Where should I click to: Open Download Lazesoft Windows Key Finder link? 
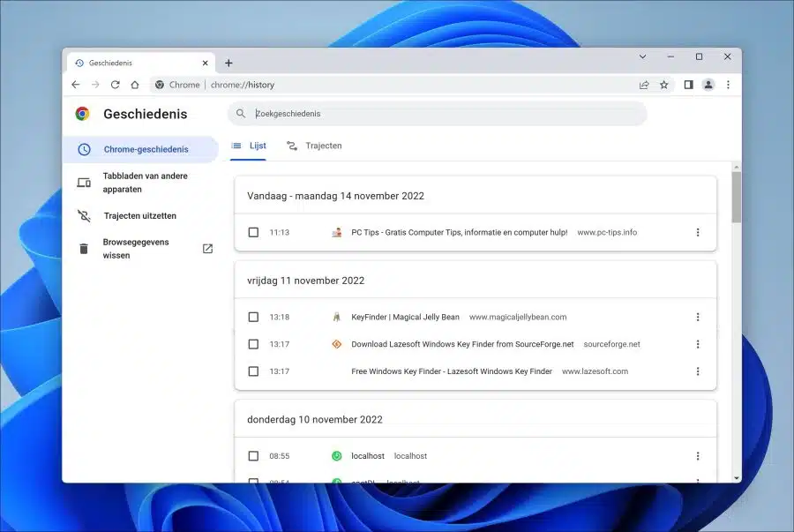click(x=462, y=344)
